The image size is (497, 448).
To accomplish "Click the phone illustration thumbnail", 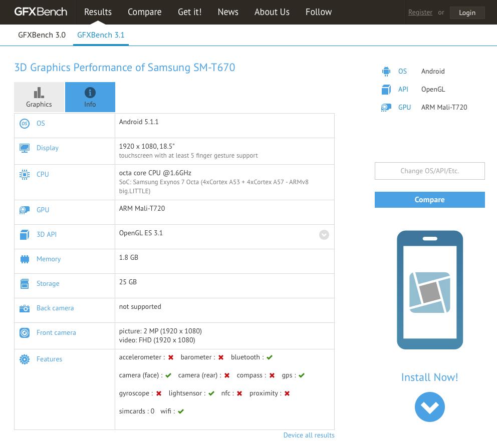I will click(429, 290).
